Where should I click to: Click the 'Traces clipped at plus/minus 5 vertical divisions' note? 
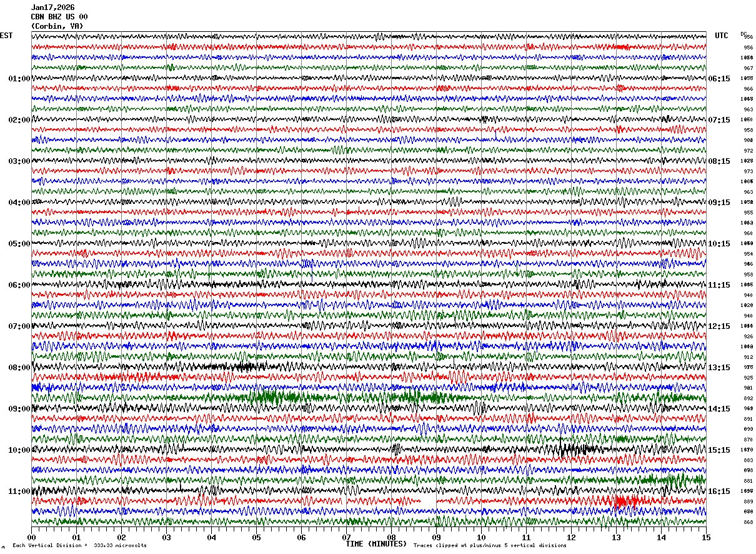tap(490, 545)
